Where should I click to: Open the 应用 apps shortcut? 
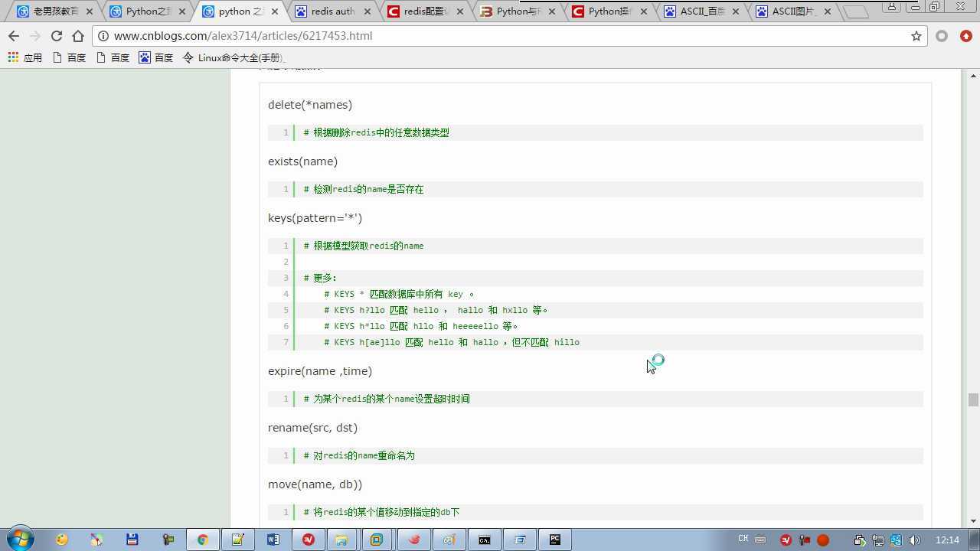click(24, 57)
